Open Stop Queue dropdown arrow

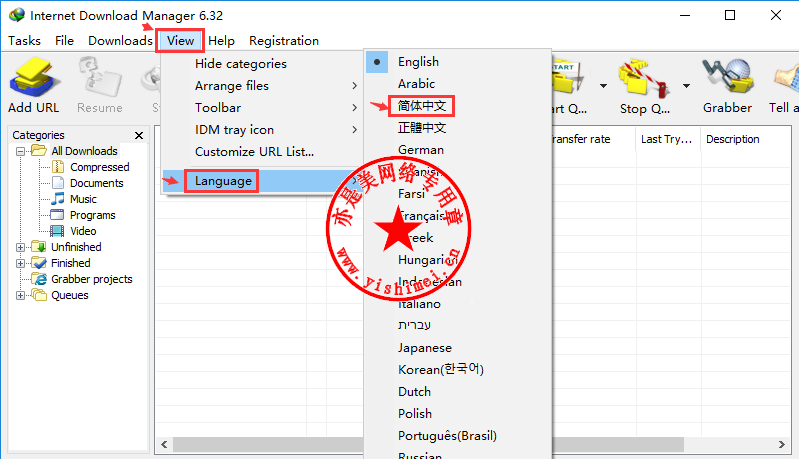[x=686, y=86]
